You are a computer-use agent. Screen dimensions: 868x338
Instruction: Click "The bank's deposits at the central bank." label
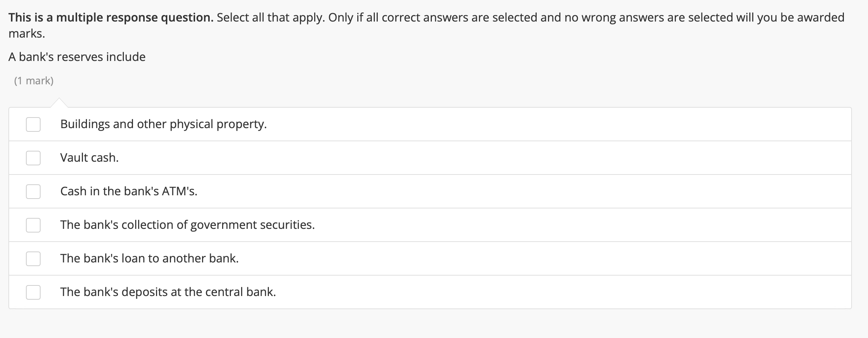(x=168, y=292)
